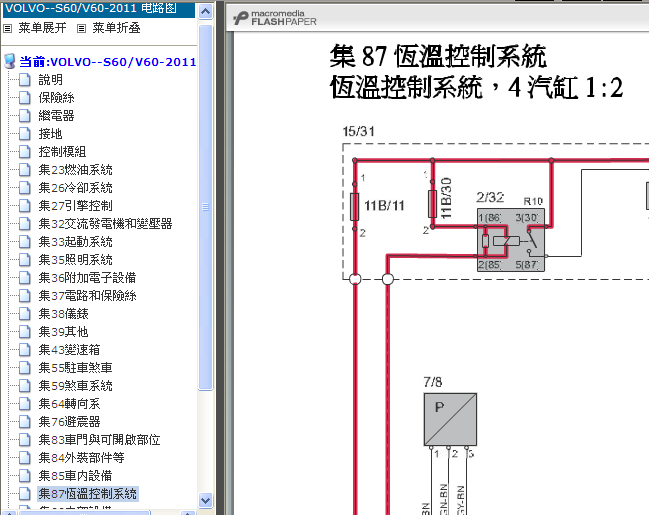This screenshot has height=515, width=649.
Task: Click relay 2/32 in the wiring diagram
Action: coord(511,240)
